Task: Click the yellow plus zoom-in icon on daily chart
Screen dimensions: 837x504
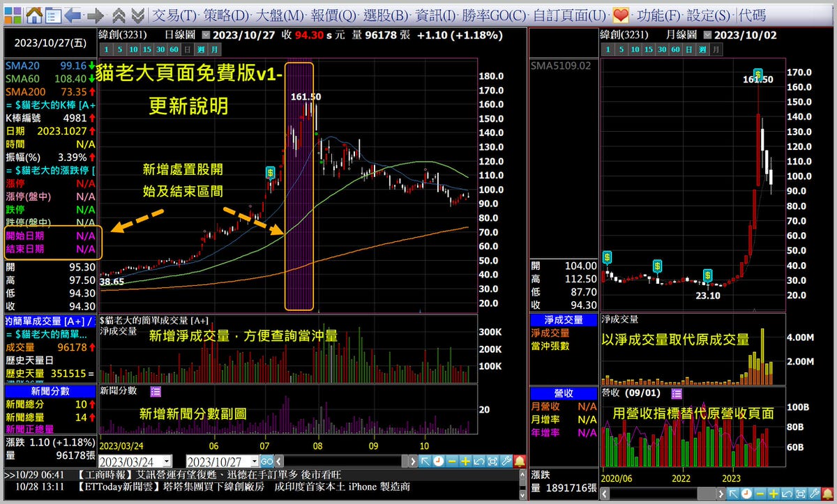Action: coord(466,461)
